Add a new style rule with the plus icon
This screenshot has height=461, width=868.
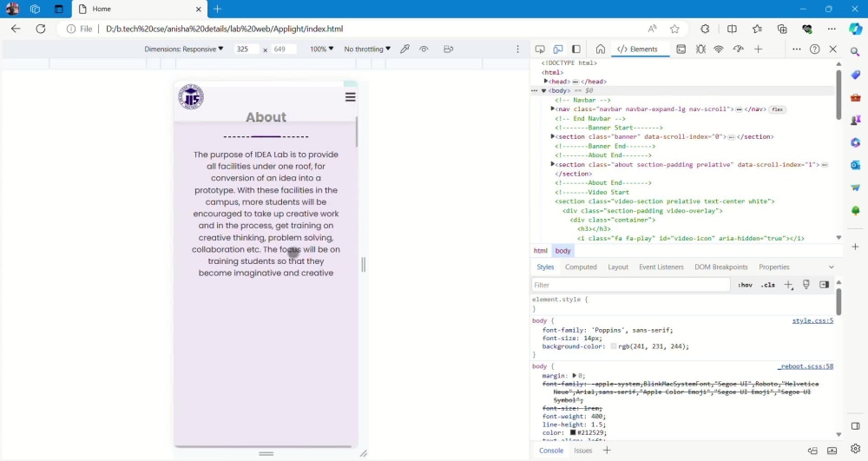click(x=788, y=285)
